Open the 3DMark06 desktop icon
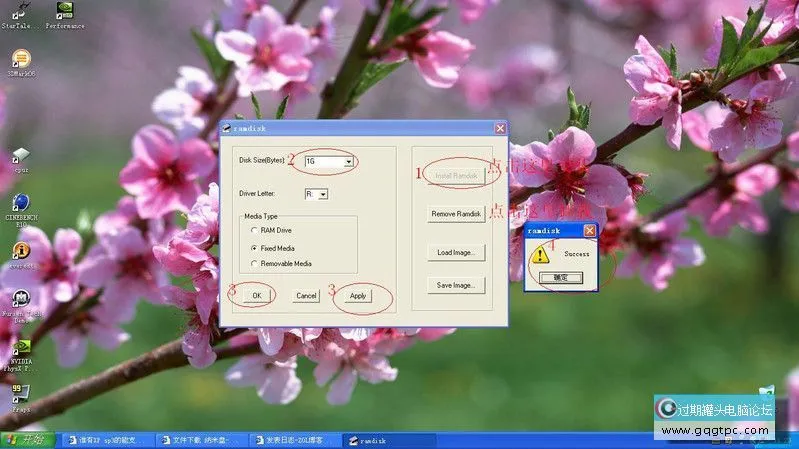The height and width of the screenshot is (449, 799). (x=20, y=59)
